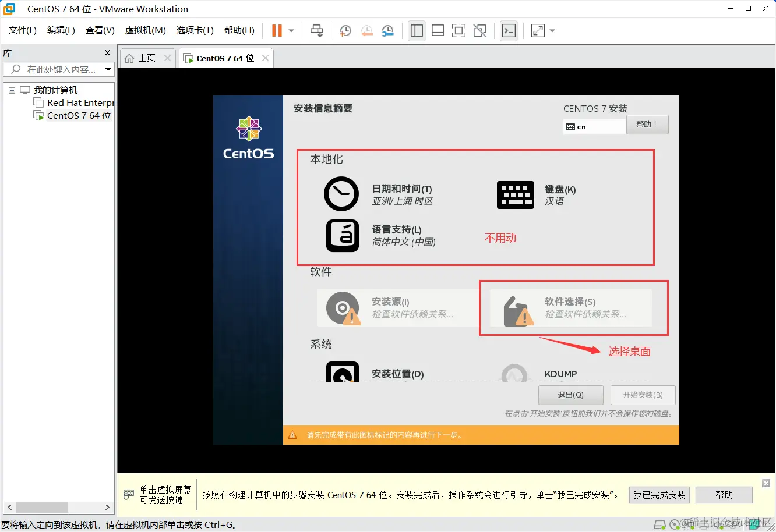Select 我的计算机 in the library tree
776x532 pixels.
[x=55, y=90]
